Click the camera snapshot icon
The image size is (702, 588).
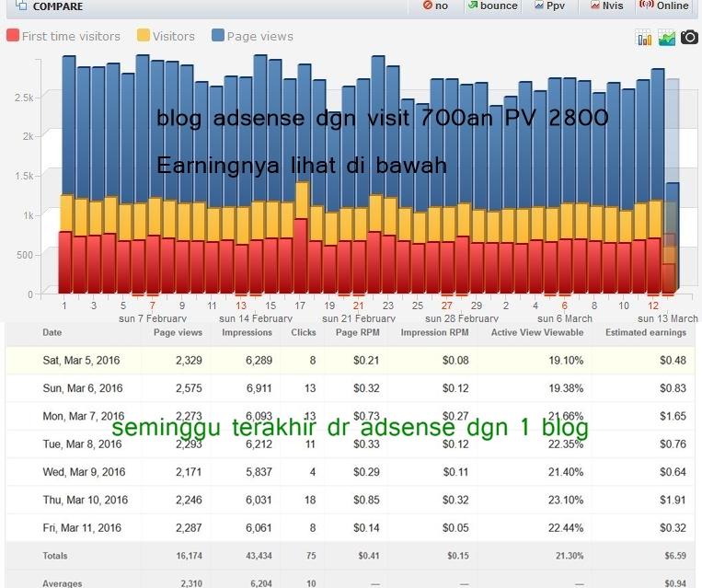pyautogui.click(x=689, y=38)
